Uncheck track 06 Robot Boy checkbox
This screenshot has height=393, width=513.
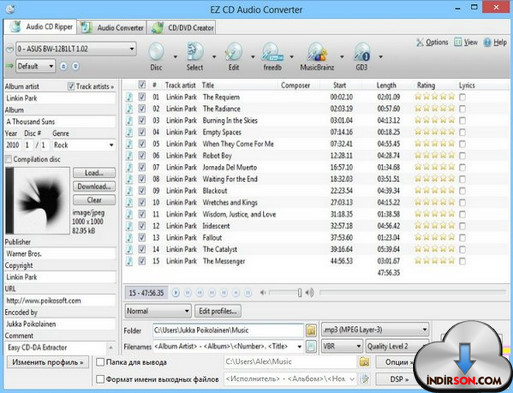[x=142, y=155]
